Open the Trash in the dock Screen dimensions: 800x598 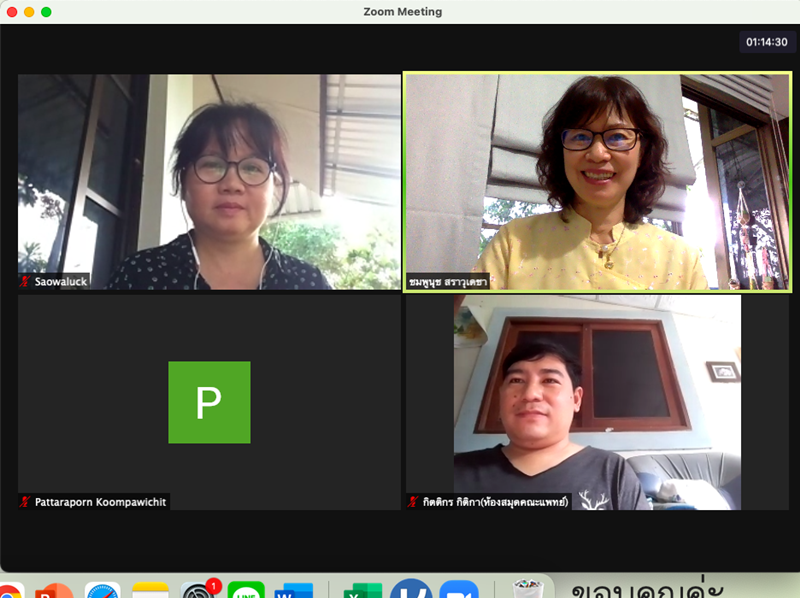pos(527,590)
